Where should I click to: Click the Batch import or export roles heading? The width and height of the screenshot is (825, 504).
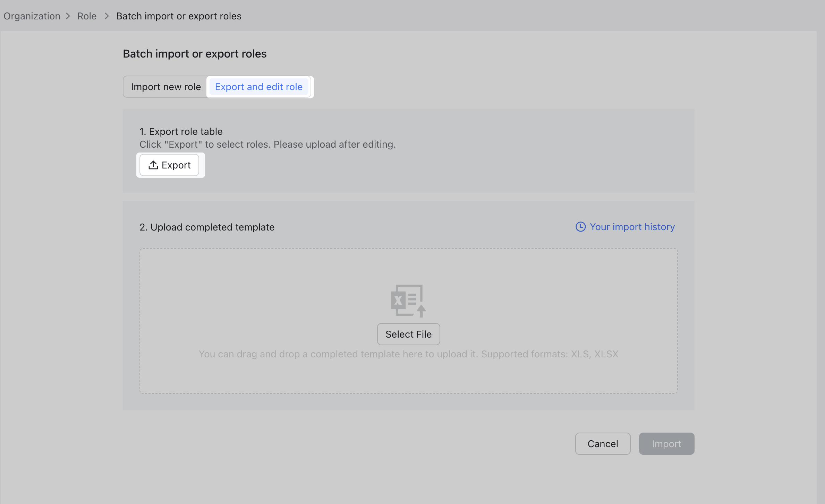pyautogui.click(x=194, y=53)
